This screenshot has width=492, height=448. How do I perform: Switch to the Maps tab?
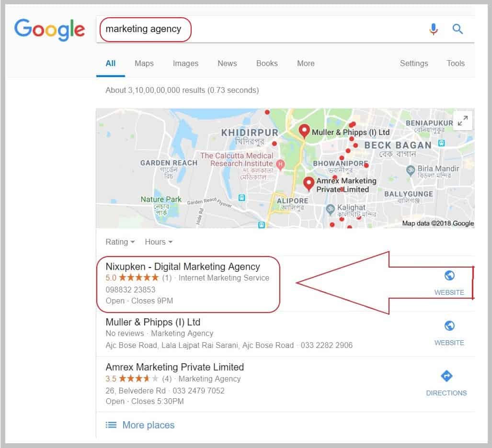tap(144, 63)
